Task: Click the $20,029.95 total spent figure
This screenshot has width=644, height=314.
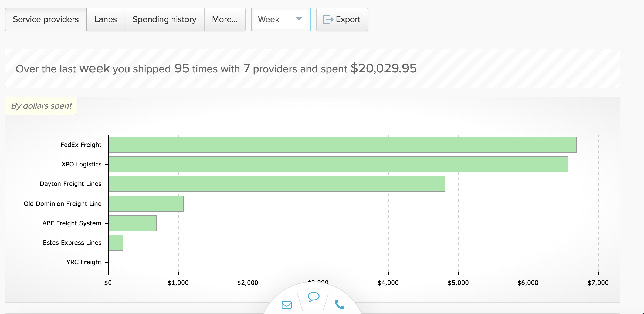Action: 384,68
